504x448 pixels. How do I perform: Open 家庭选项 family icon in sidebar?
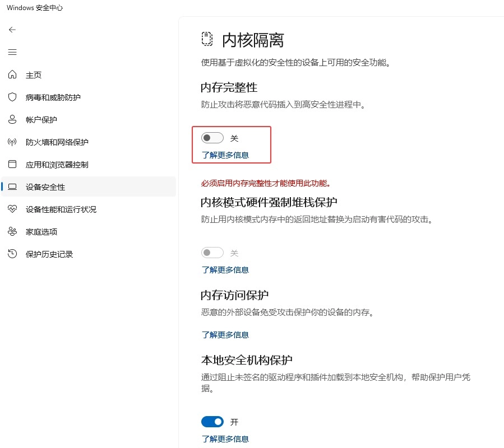pyautogui.click(x=12, y=231)
